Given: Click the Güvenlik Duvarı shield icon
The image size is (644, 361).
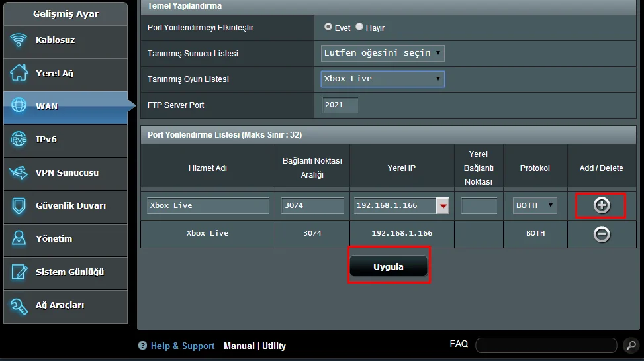Looking at the screenshot, I should pyautogui.click(x=19, y=206).
